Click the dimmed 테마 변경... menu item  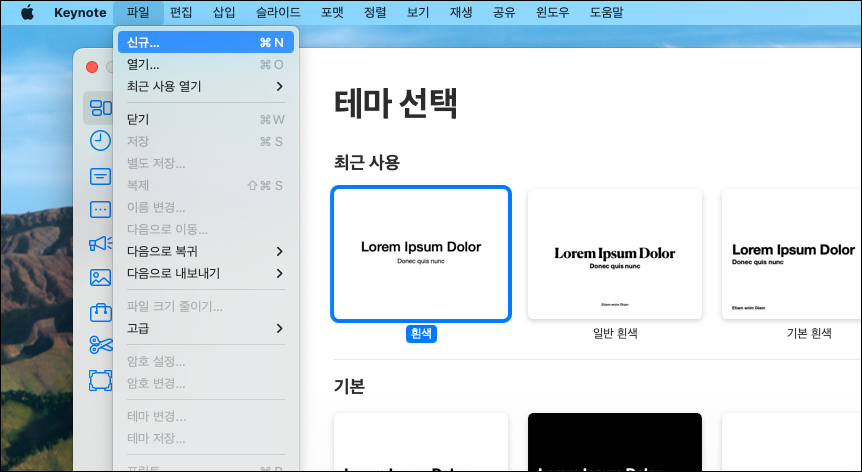pos(206,416)
